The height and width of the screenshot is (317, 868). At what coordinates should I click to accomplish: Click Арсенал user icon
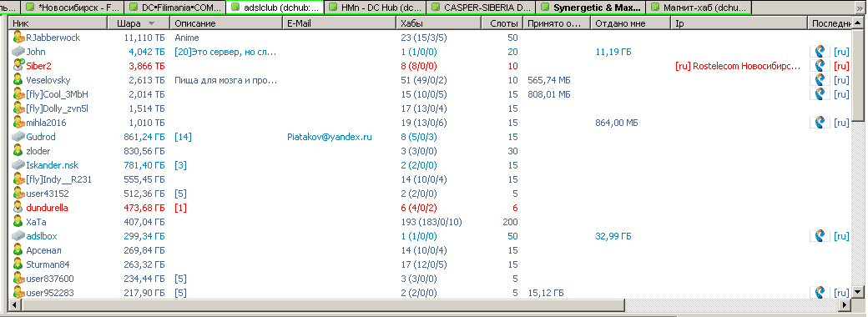19,250
